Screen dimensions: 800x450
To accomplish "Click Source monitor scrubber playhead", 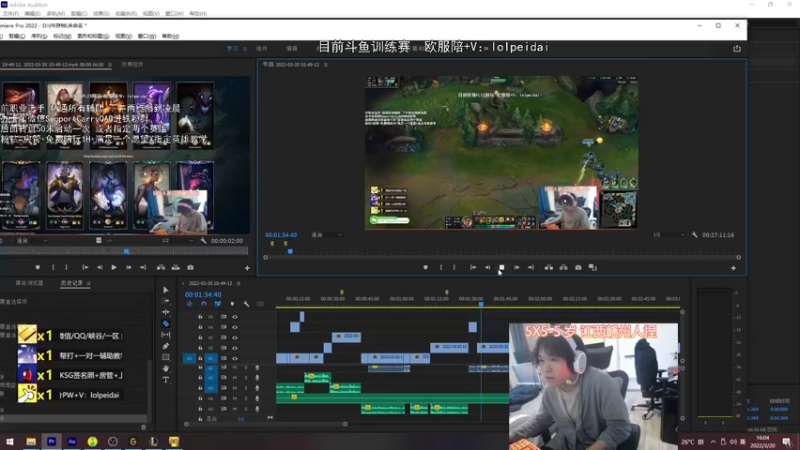I will pyautogui.click(x=127, y=251).
